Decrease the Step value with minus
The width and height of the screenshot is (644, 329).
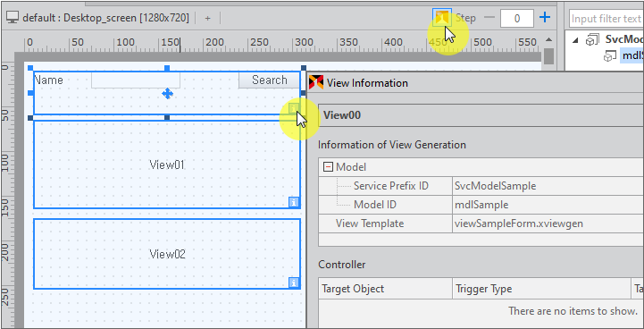489,18
